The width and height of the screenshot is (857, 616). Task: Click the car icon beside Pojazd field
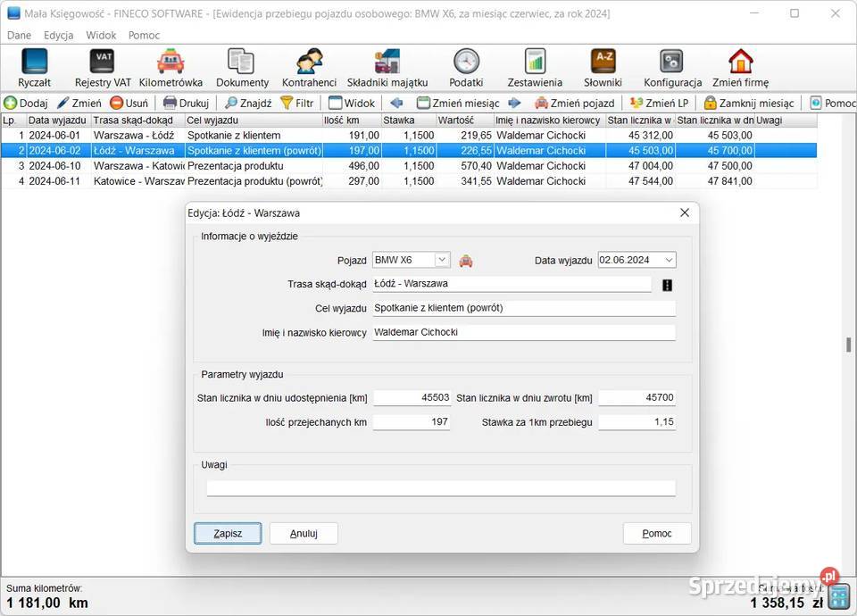click(466, 261)
